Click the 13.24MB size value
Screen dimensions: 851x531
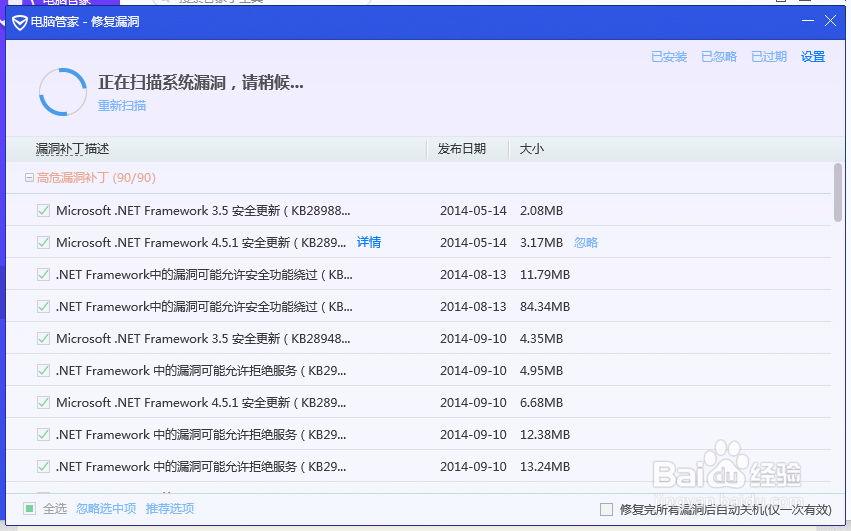click(545, 467)
